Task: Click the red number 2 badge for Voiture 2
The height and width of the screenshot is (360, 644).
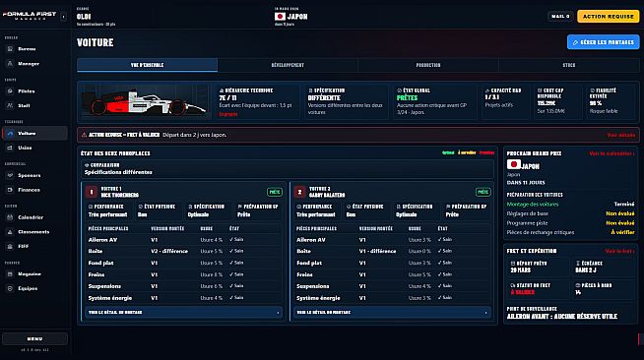Action: coord(299,192)
